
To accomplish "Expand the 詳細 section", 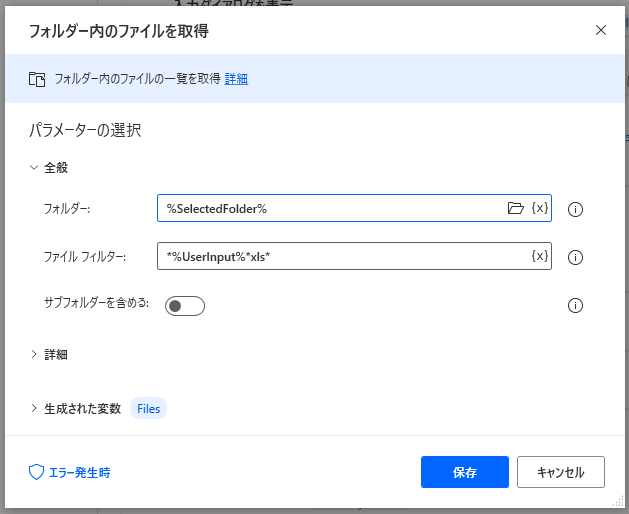I will (35, 354).
